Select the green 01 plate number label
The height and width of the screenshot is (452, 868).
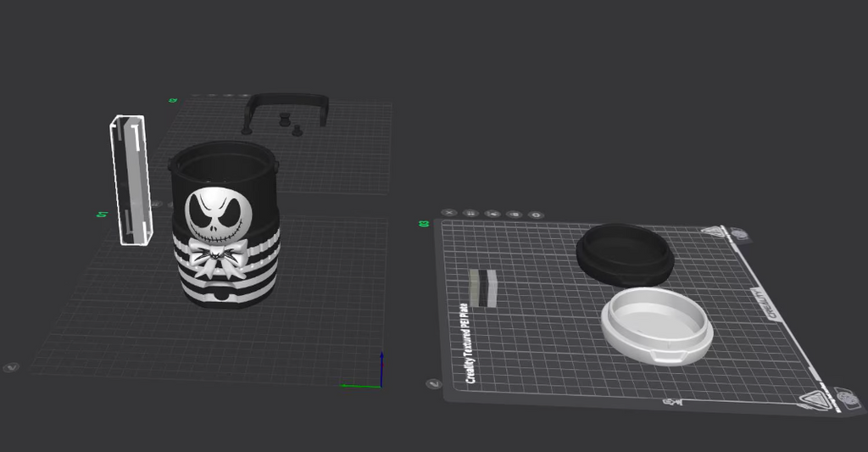click(x=102, y=215)
